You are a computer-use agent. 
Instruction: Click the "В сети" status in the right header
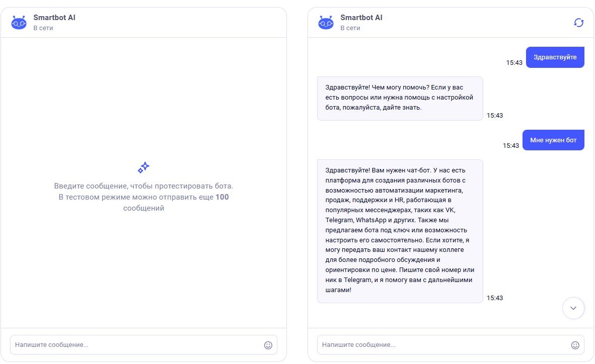point(350,28)
